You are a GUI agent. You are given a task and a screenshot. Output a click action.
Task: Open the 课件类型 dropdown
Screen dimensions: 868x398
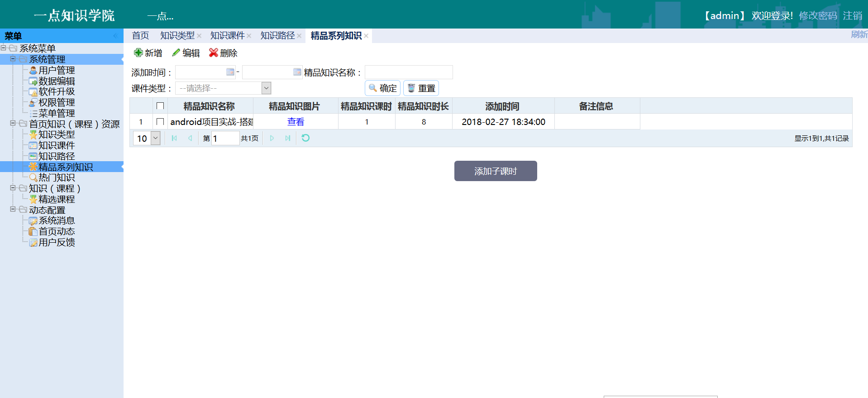pos(267,88)
